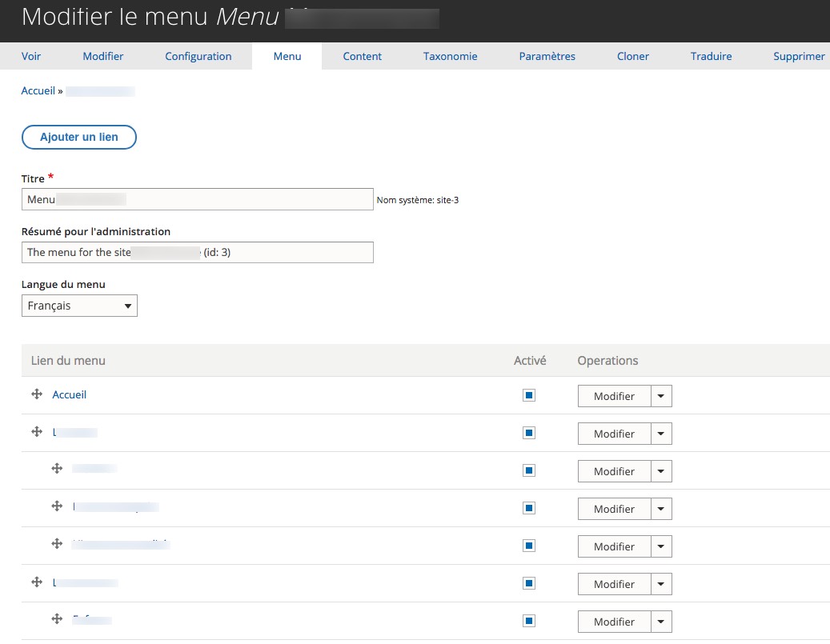Expand operations arrow next to Accueil's Modifier button

(661, 396)
